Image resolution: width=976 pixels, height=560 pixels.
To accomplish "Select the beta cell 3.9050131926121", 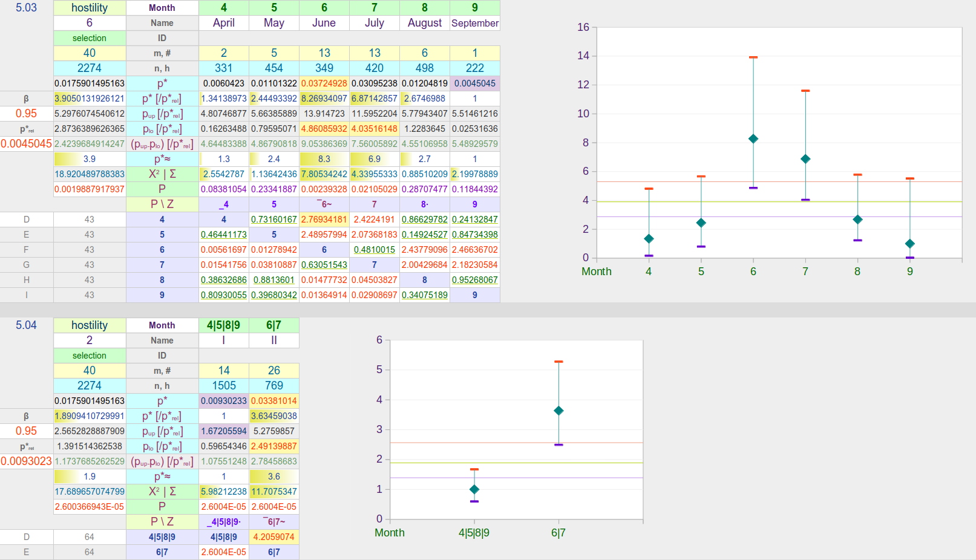I will coord(90,99).
